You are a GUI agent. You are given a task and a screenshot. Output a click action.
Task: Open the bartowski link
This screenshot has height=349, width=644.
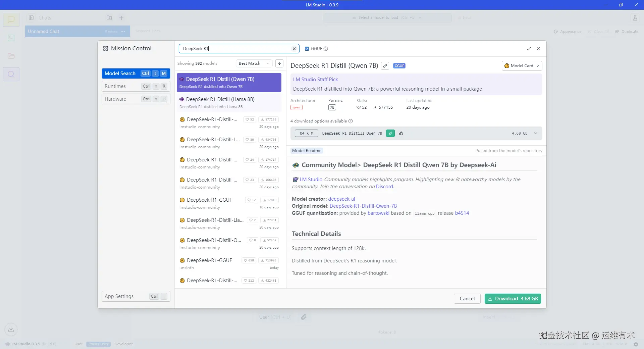coord(378,213)
